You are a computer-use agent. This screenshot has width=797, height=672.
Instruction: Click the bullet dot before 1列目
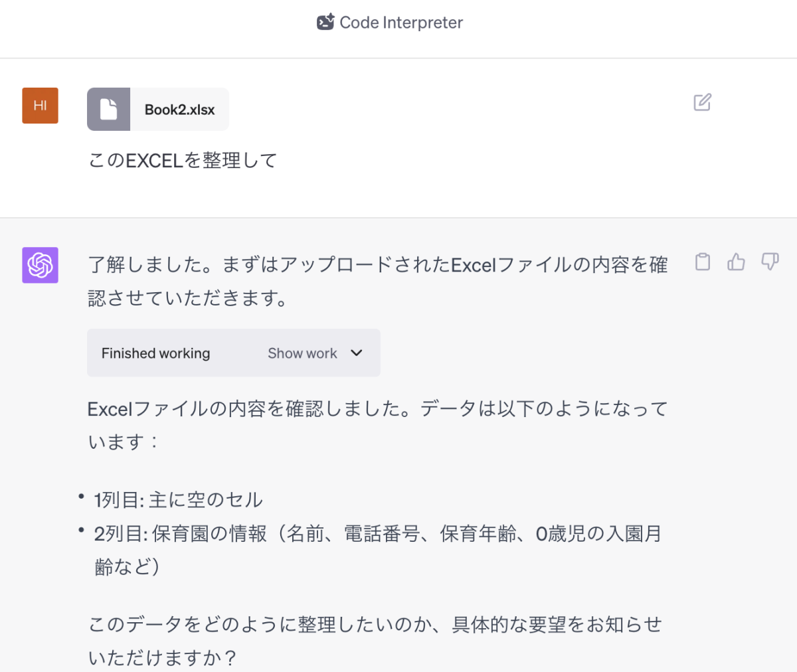pos(81,497)
